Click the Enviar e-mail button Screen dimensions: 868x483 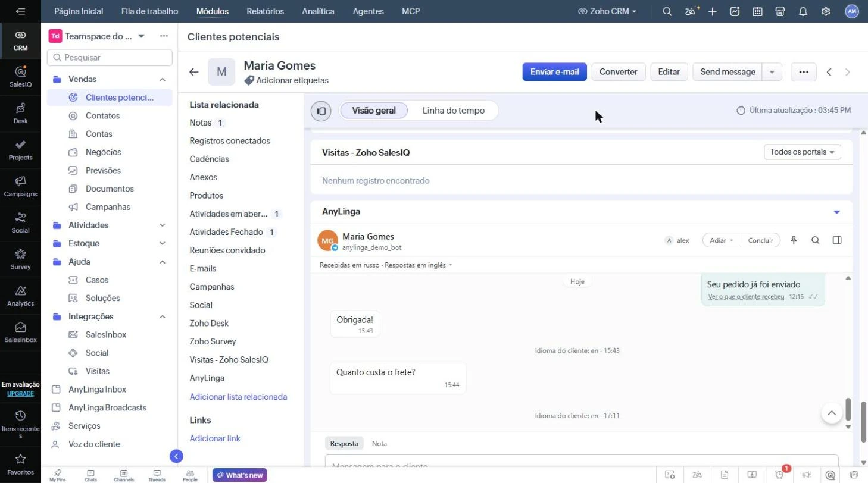point(555,72)
